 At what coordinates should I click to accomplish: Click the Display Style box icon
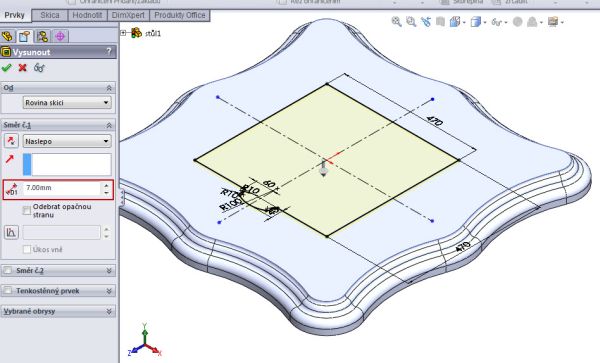click(x=475, y=22)
